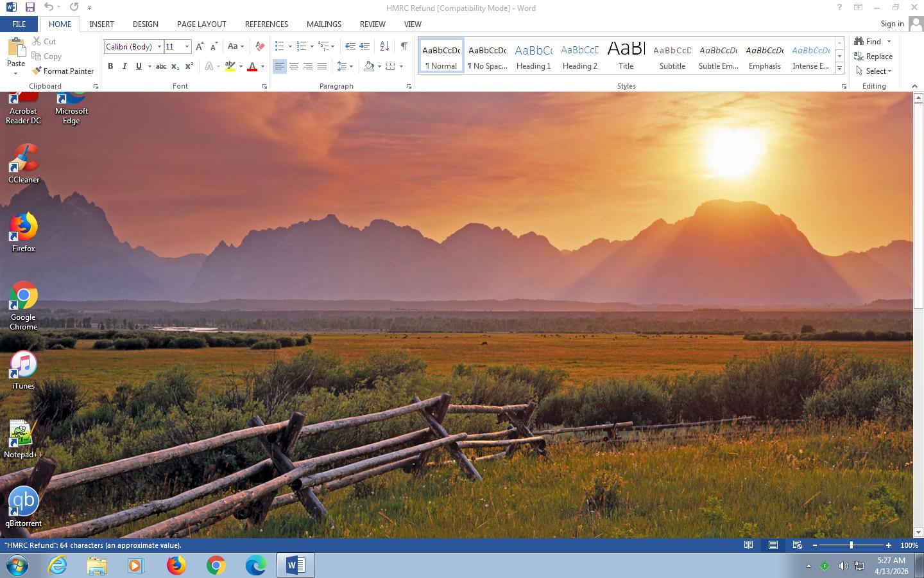
Task: Click the Grow Font icon
Action: (200, 46)
